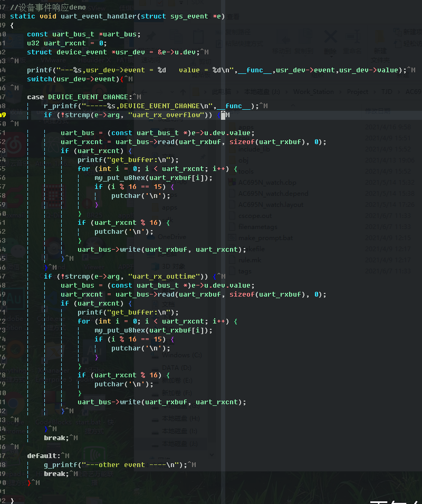
Task: Click the uart_event_handler function name
Action: pyautogui.click(x=99, y=16)
